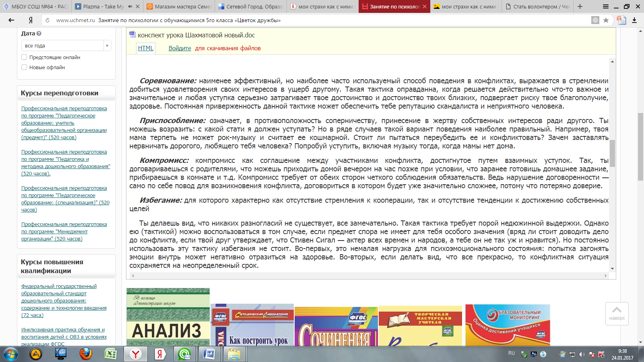Reload the page with the refresh icon
Screen dimensions: 644x362
click(47, 20)
